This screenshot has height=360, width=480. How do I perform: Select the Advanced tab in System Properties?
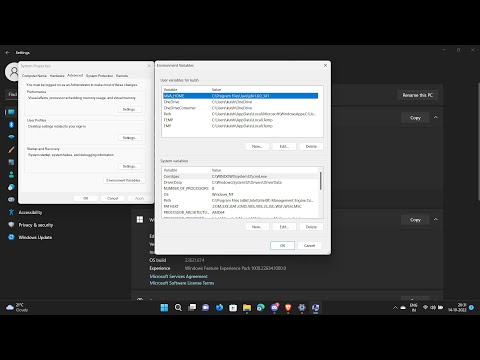pos(75,75)
